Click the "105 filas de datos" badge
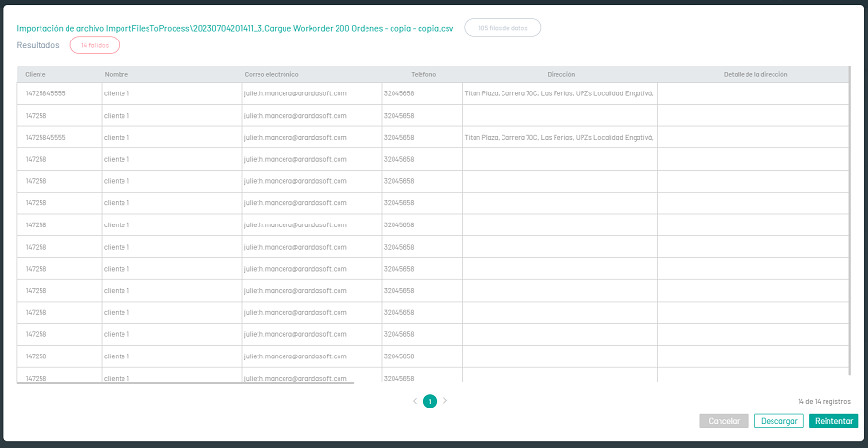The image size is (868, 448). click(x=502, y=28)
